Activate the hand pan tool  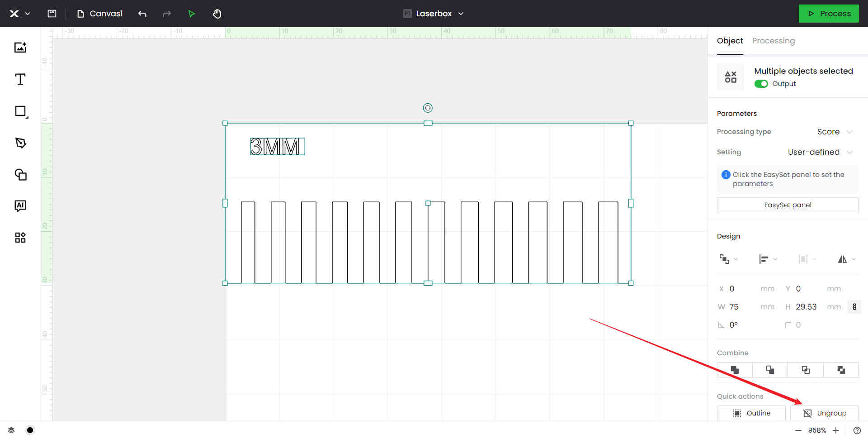pyautogui.click(x=217, y=14)
